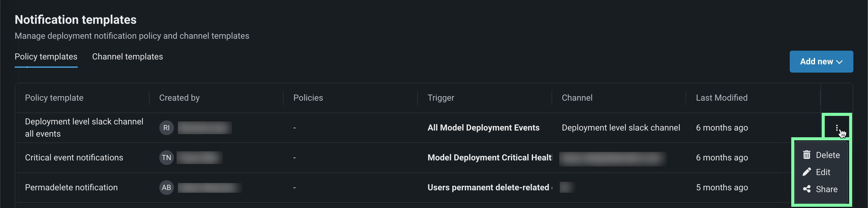Open the Permadelete notification template row
The image size is (868, 208).
(x=71, y=187)
